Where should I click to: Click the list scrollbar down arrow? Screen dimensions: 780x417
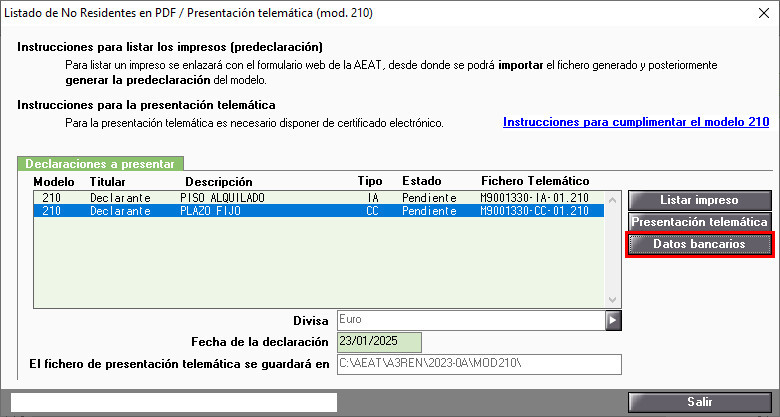[612, 299]
